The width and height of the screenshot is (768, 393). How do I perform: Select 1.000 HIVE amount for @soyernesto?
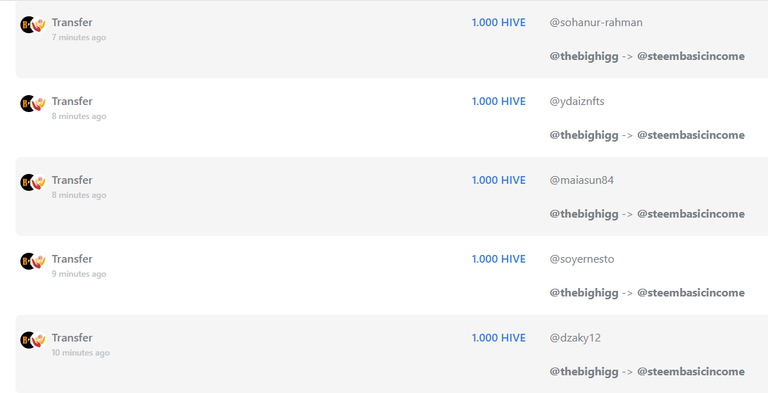coord(499,259)
